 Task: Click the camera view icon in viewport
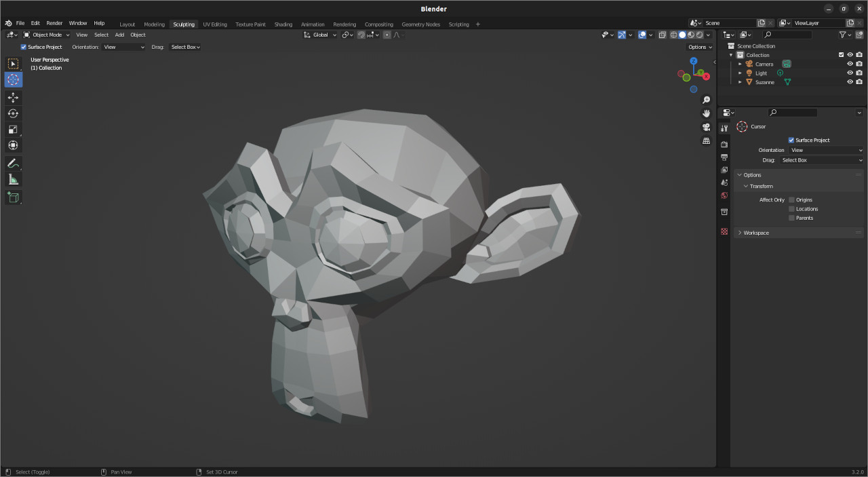[706, 128]
